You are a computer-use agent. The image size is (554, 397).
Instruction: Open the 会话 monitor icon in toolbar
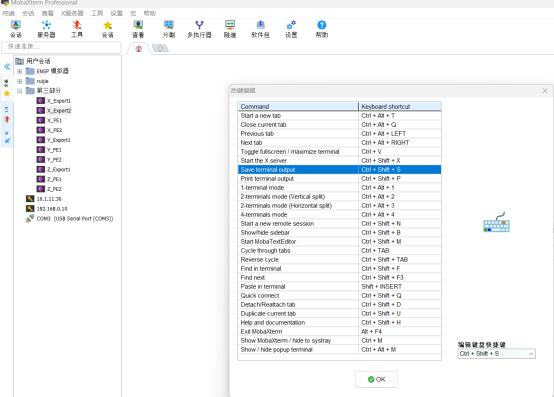click(16, 29)
